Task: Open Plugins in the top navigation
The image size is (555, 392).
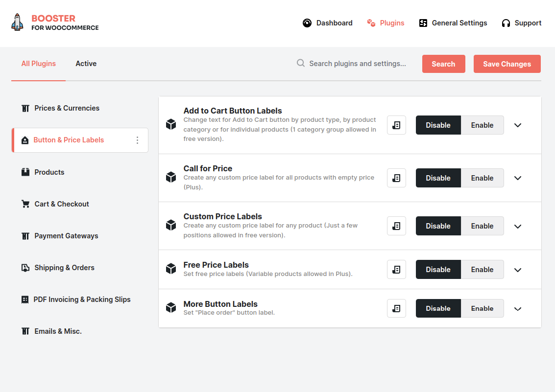Action: click(386, 23)
